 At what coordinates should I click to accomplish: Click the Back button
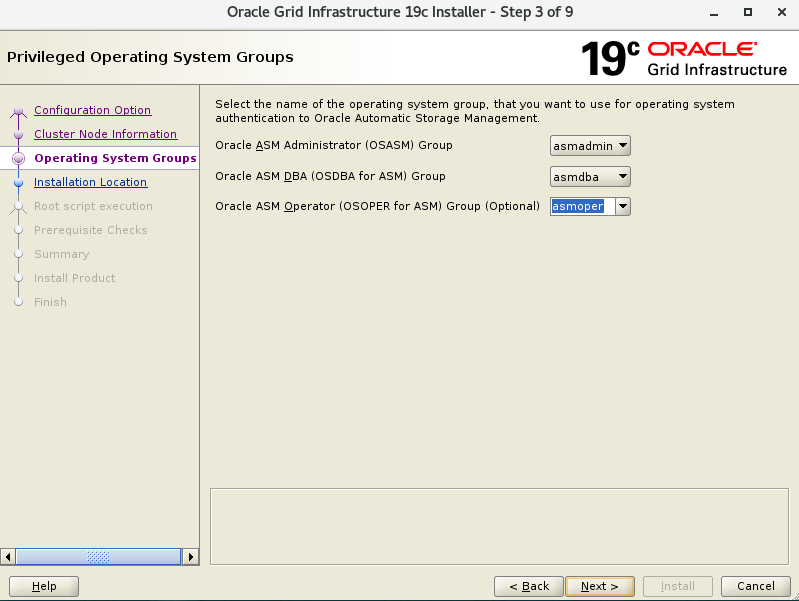tap(529, 586)
